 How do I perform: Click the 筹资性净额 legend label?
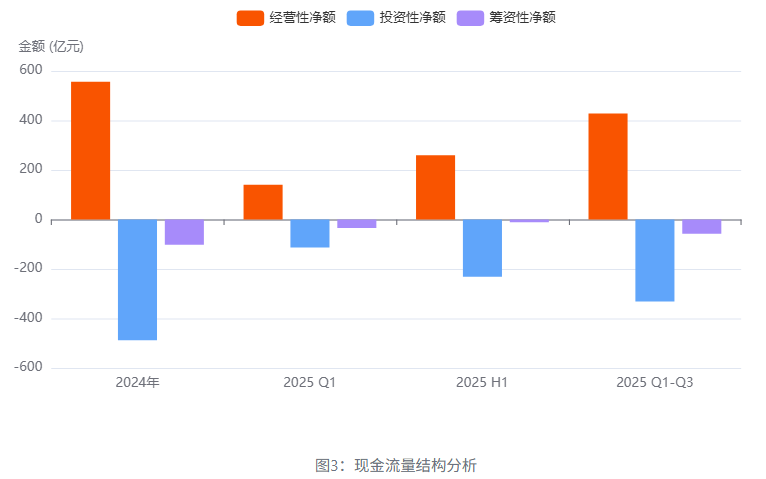click(x=523, y=18)
